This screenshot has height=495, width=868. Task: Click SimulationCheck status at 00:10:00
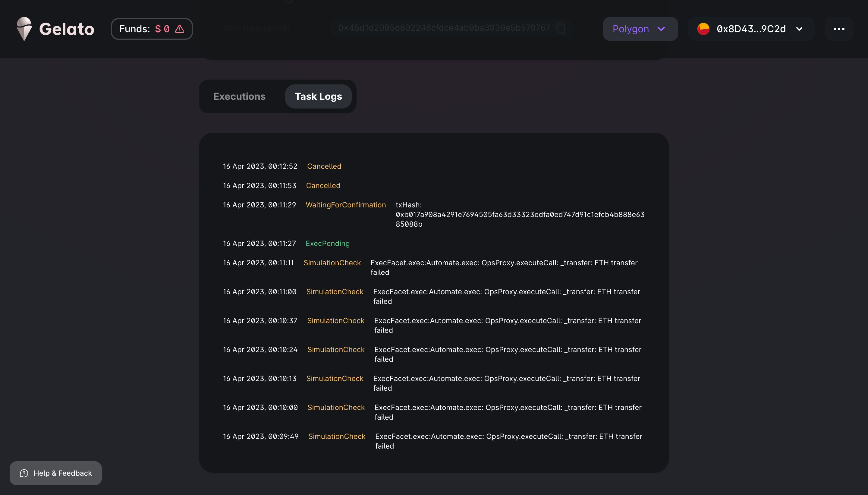coord(336,407)
